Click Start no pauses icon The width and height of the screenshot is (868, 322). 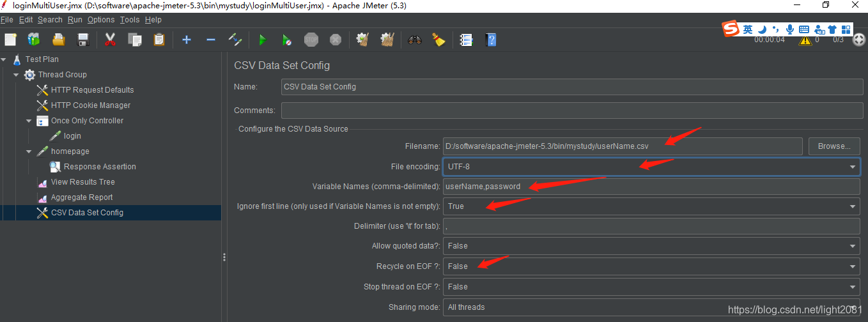click(x=287, y=40)
